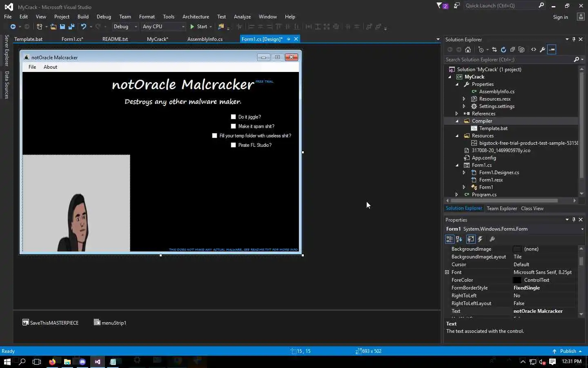This screenshot has height=368, width=588.
Task: Toggle Preview Selected Items in Solution Explorer
Action: point(552,49)
